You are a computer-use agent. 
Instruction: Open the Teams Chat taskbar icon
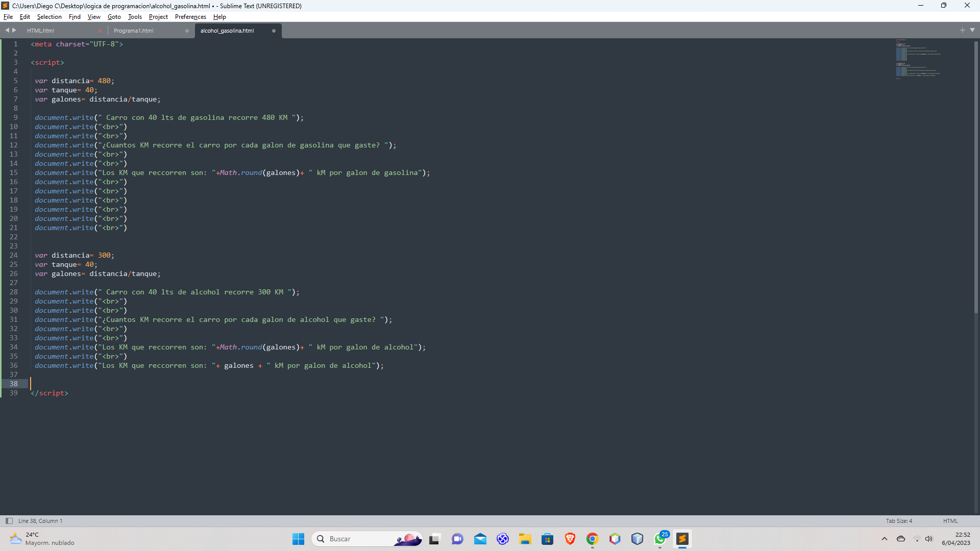coord(457,539)
